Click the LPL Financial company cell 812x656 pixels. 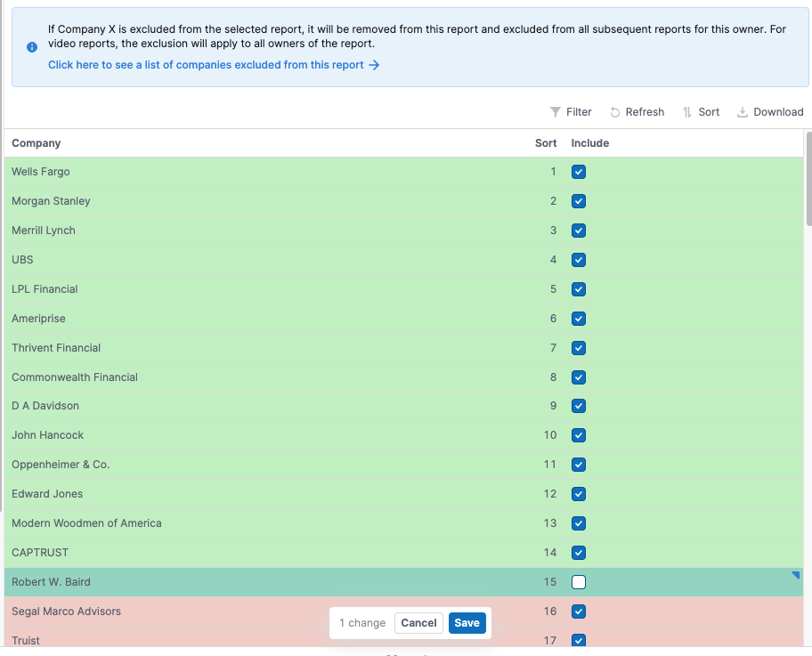45,289
